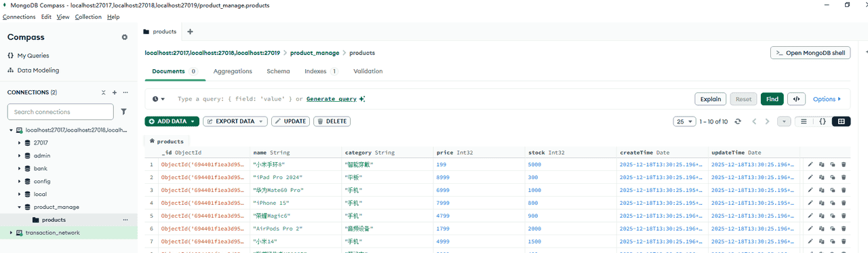
Task: Click the Find button
Action: (772, 99)
